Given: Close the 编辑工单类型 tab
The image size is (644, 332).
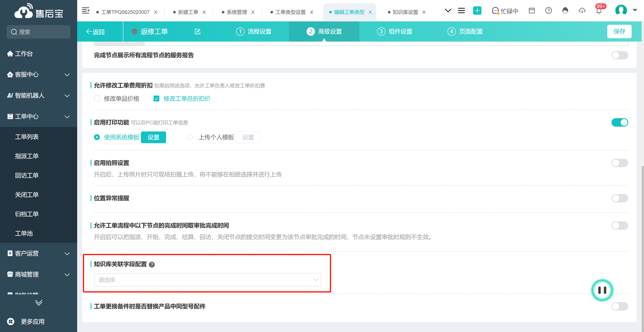Looking at the screenshot, I should click(370, 12).
